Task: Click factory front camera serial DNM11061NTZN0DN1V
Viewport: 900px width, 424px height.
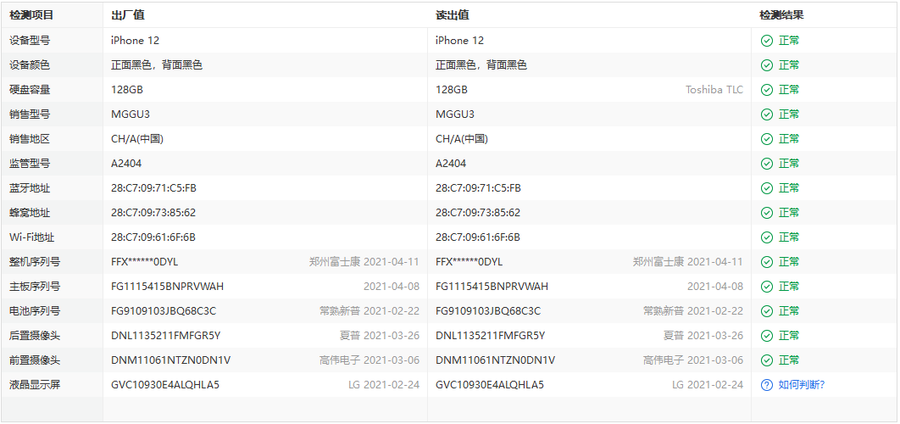Action: 171,360
